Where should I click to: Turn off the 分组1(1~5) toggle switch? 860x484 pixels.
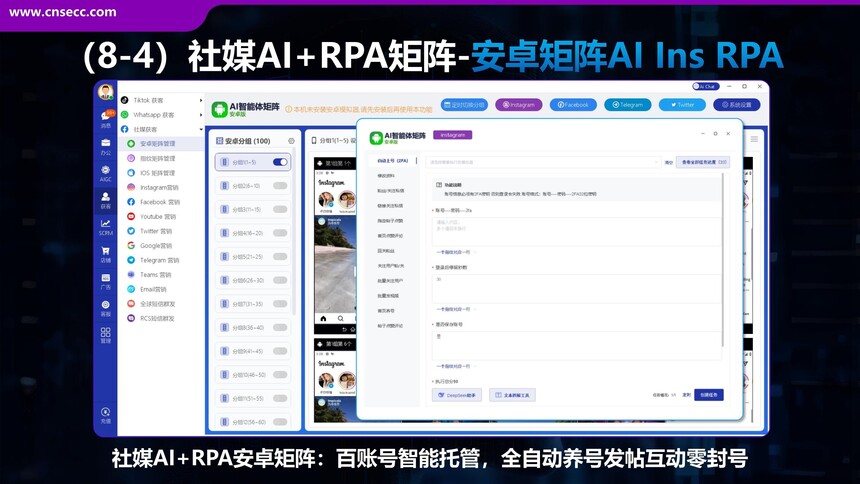[x=280, y=162]
